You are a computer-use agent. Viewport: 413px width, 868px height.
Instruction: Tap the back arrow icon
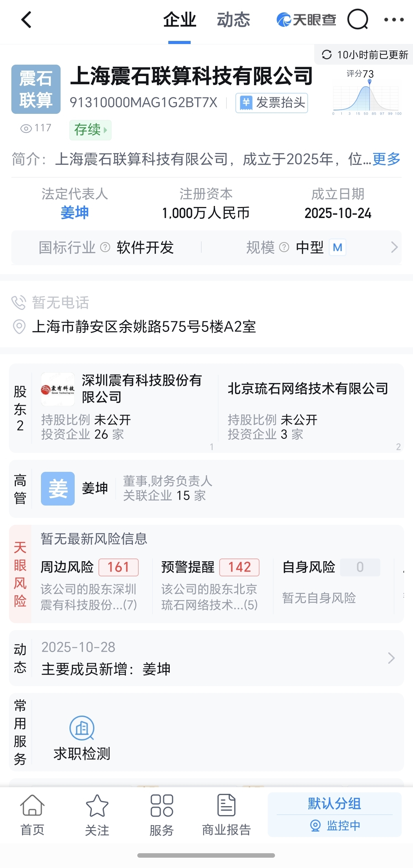[x=27, y=20]
